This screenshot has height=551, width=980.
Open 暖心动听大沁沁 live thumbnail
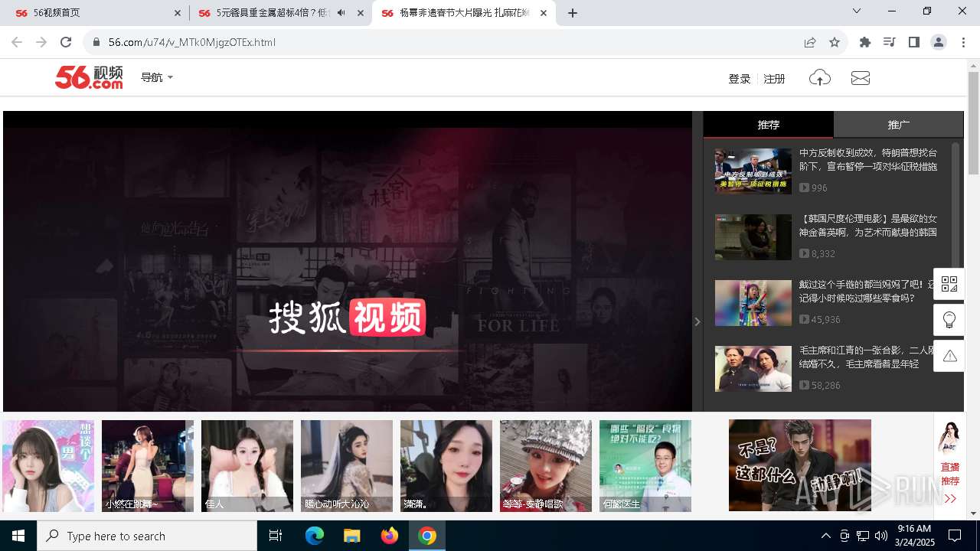coord(347,465)
